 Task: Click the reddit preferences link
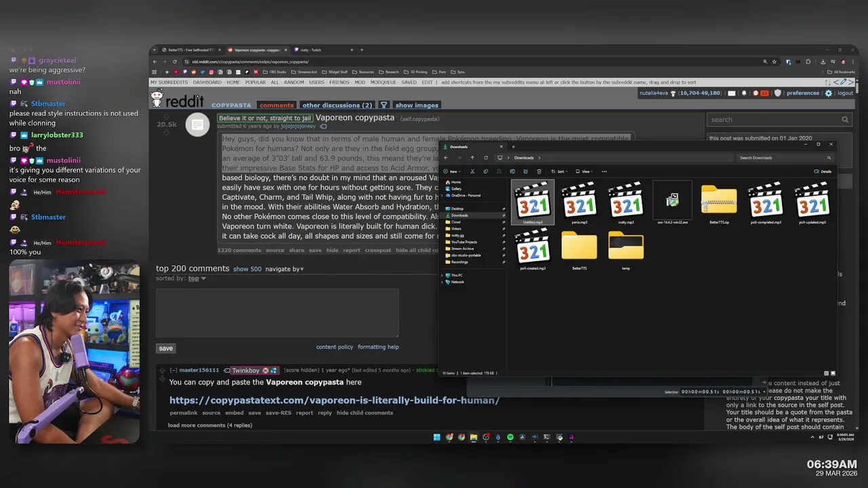803,93
